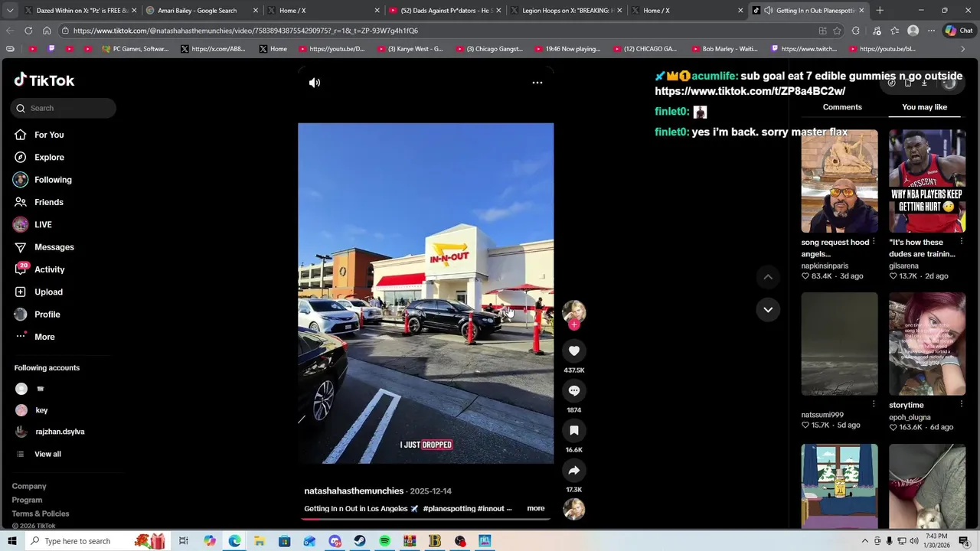This screenshot has height=551, width=980.
Task: Click the browser address bar URL
Action: click(x=246, y=31)
